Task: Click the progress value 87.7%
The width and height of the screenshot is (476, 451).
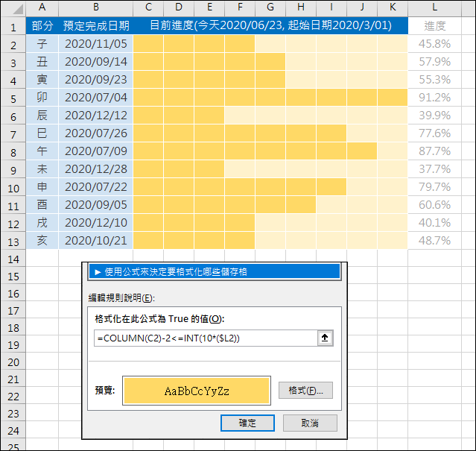Action: 435,151
